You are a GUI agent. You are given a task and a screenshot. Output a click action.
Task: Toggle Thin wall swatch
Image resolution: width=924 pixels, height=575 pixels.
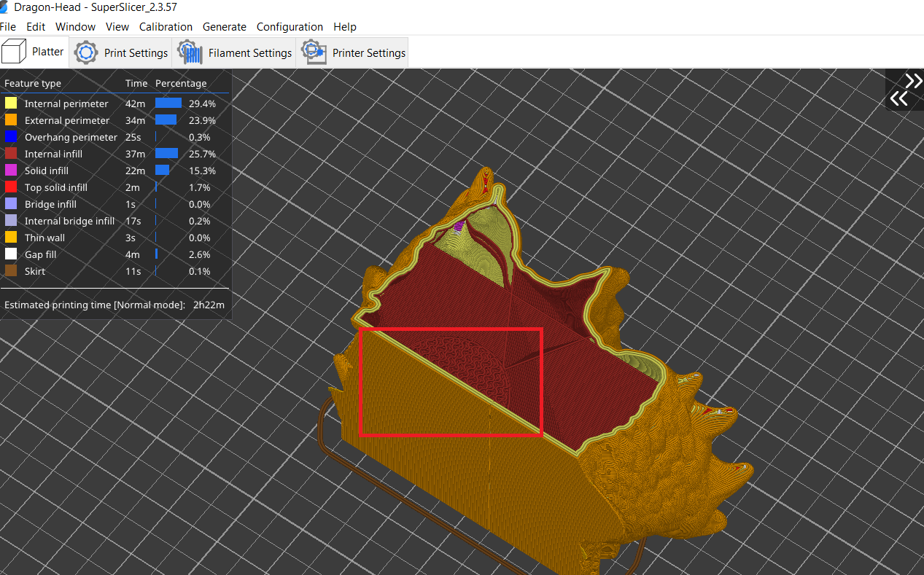pyautogui.click(x=10, y=238)
